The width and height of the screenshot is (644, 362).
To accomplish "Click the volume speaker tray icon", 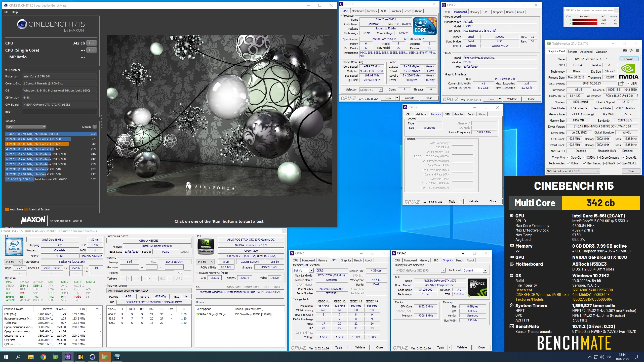I will (602, 357).
